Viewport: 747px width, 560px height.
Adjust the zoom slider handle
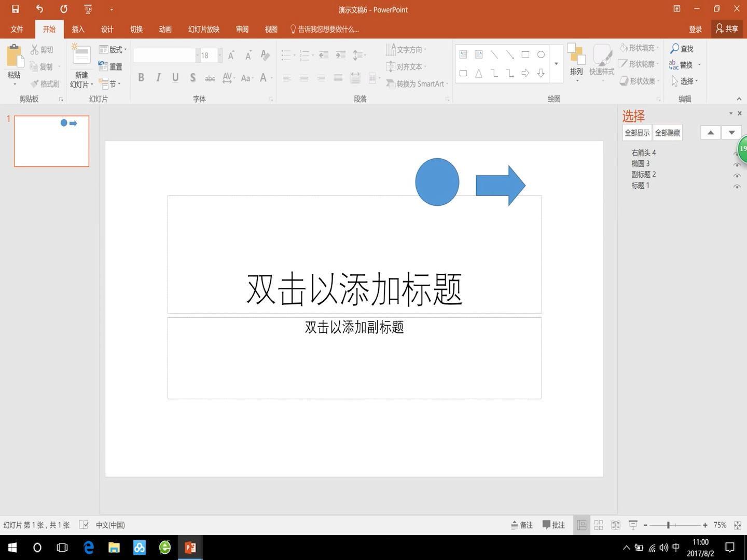pyautogui.click(x=668, y=525)
